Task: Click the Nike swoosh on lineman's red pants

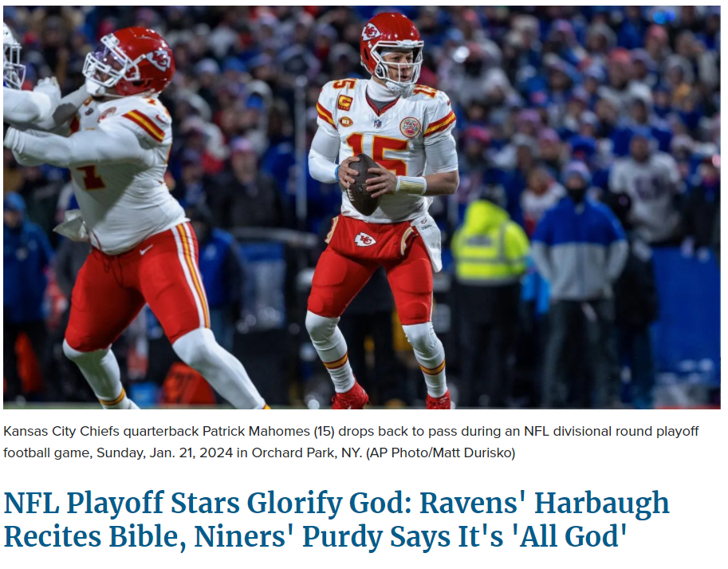Action: (x=146, y=250)
